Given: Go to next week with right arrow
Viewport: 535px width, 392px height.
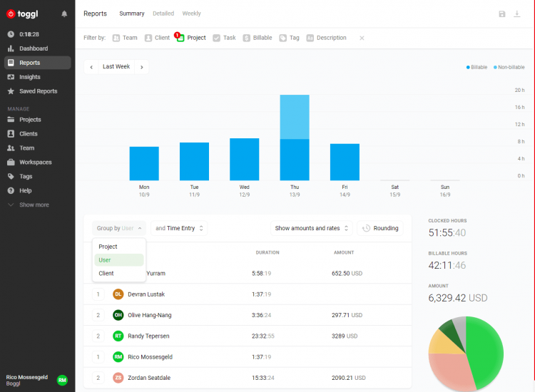Looking at the screenshot, I should 142,67.
